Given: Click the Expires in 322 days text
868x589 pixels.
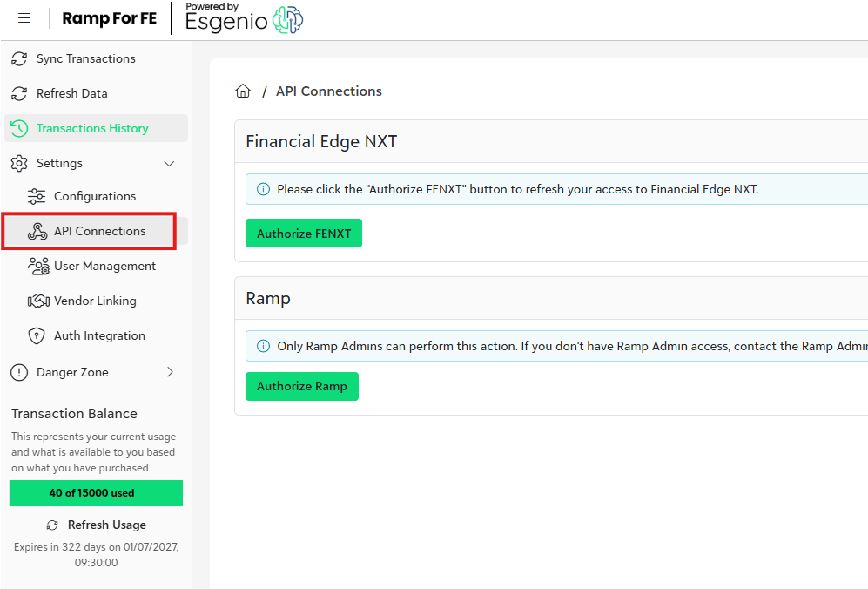Looking at the screenshot, I should pyautogui.click(x=97, y=555).
